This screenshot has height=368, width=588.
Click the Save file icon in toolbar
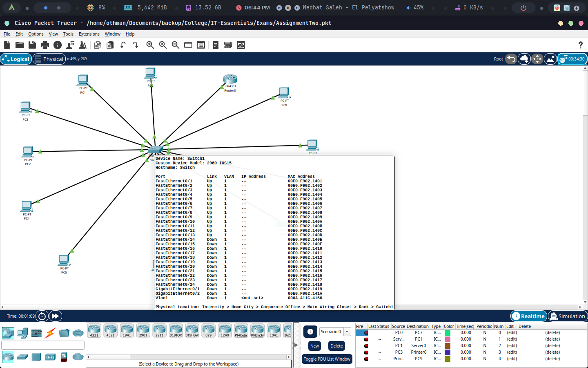click(32, 45)
